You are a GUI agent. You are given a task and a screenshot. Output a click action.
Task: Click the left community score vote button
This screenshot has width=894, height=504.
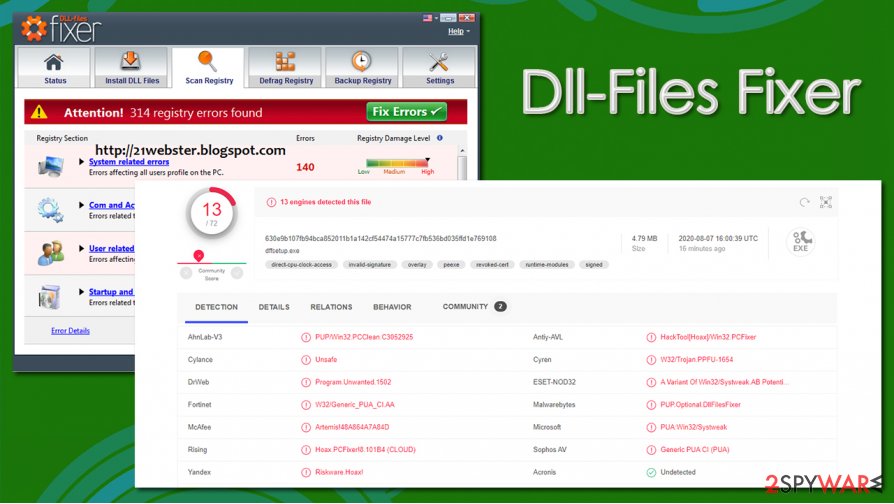[186, 274]
